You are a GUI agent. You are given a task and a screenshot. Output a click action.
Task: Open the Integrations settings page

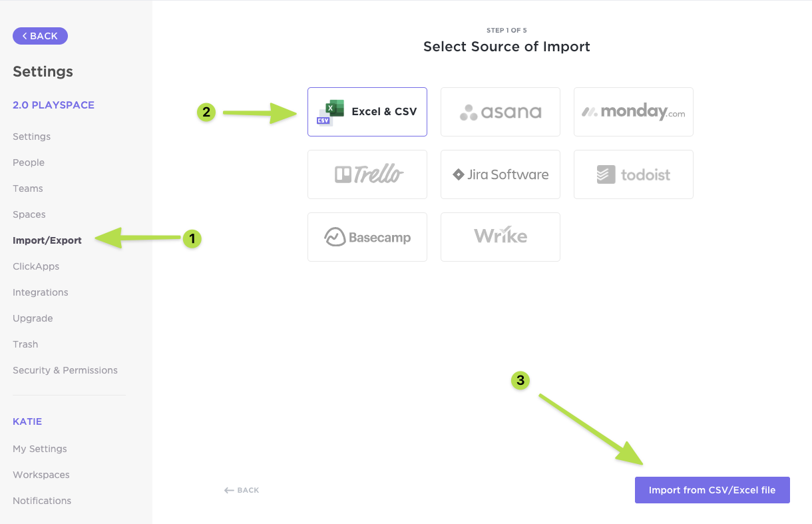[x=40, y=292]
